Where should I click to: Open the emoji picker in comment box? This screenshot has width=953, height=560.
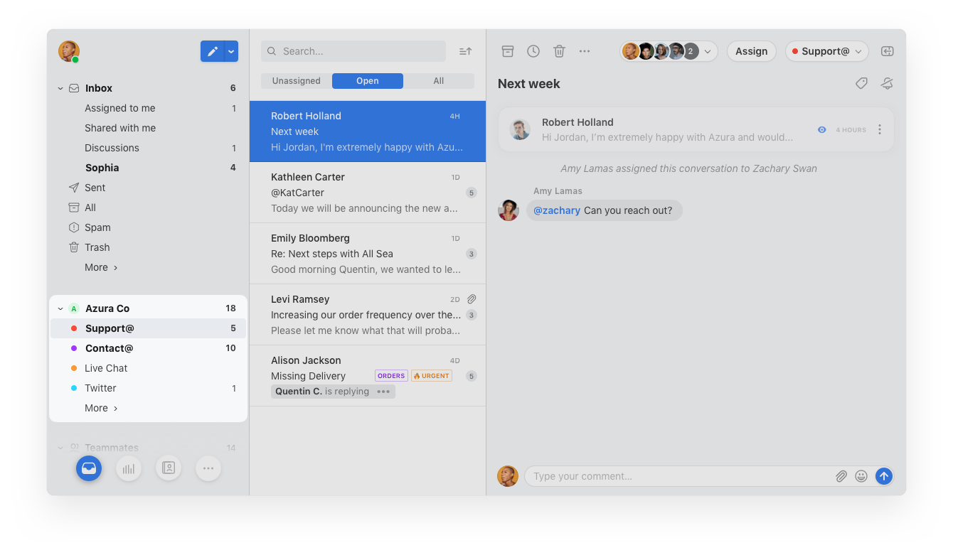861,476
